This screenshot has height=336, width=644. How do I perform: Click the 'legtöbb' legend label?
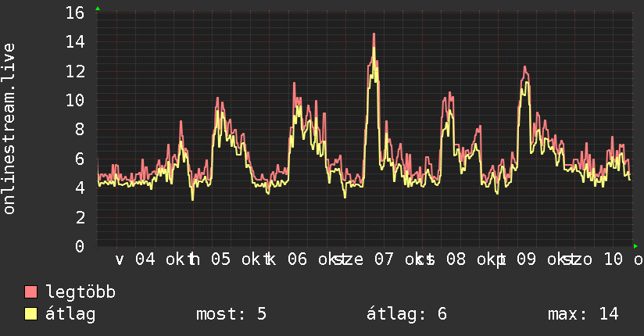tap(80, 292)
